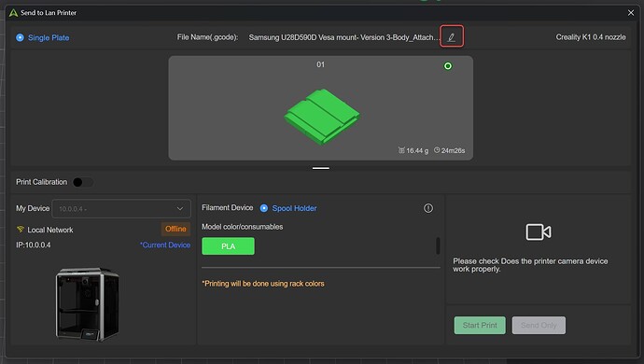The image size is (644, 364).
Task: Click the Send Only button
Action: [539, 325]
